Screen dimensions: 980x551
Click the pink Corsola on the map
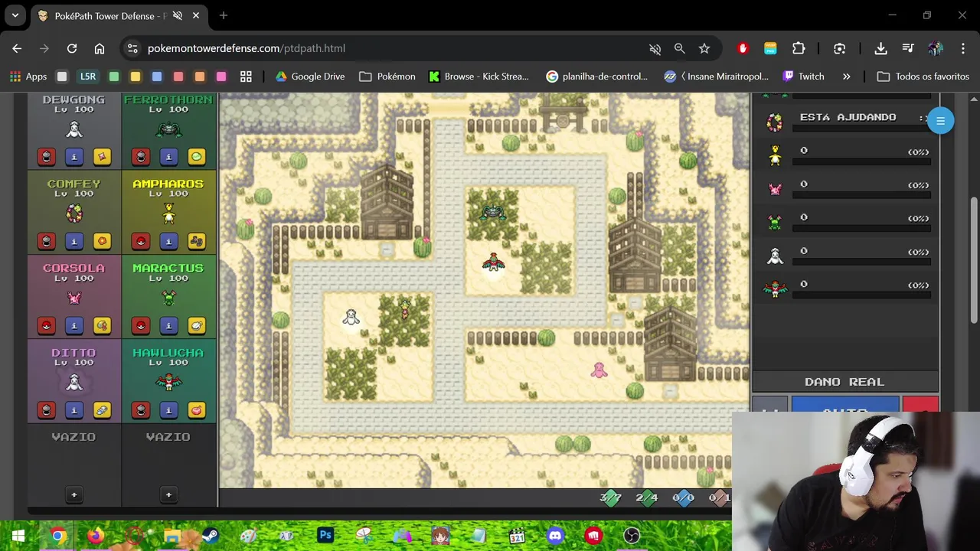599,370
